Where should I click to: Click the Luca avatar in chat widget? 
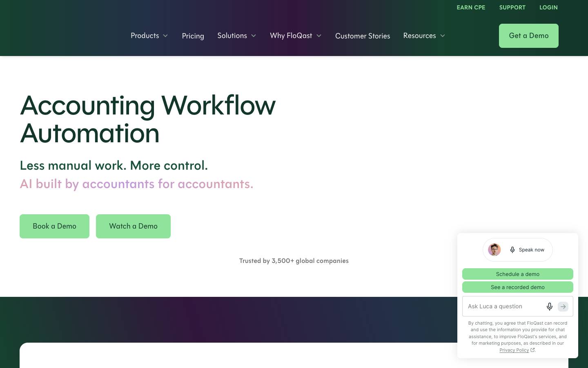tap(494, 250)
